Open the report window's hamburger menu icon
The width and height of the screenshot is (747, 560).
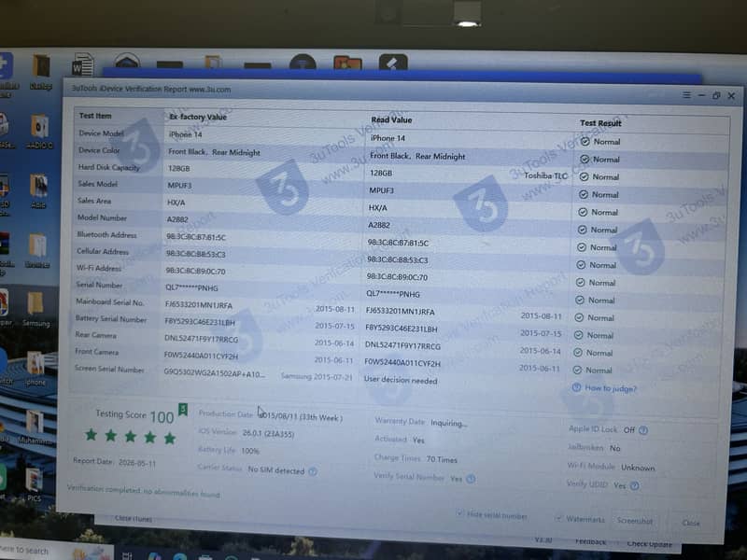(686, 95)
